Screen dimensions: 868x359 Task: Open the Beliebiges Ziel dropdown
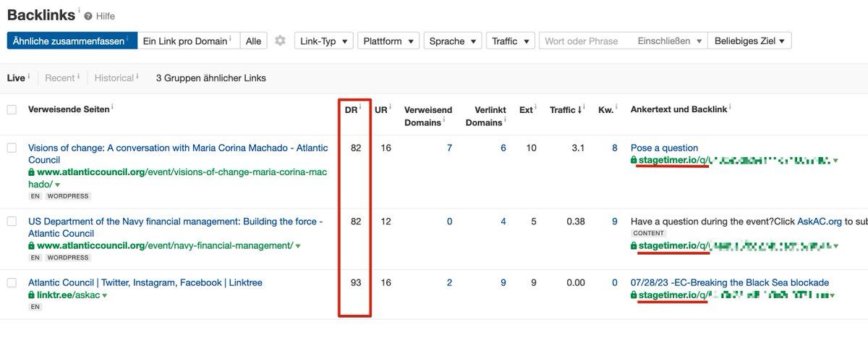click(749, 41)
